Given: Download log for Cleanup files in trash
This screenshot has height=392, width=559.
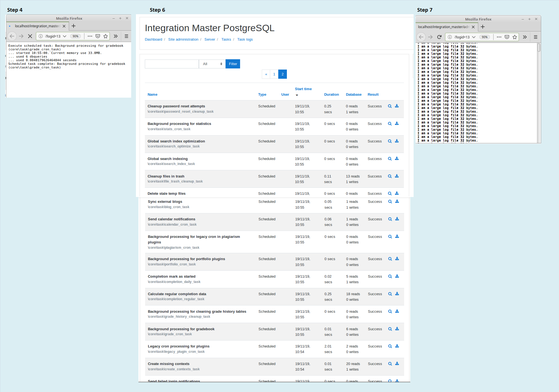Looking at the screenshot, I should point(397,176).
